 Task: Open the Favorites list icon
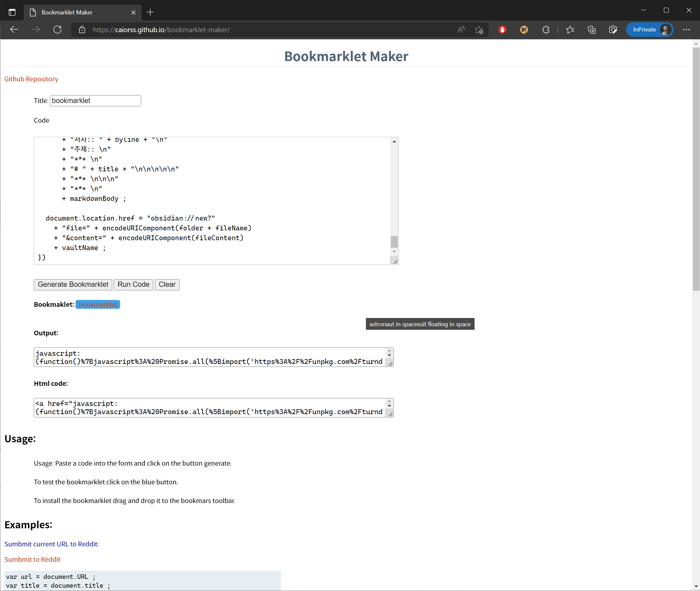pyautogui.click(x=570, y=30)
